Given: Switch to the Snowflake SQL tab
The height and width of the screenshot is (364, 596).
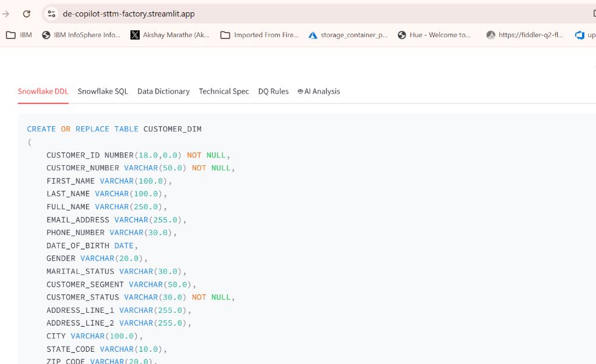Looking at the screenshot, I should coord(102,91).
